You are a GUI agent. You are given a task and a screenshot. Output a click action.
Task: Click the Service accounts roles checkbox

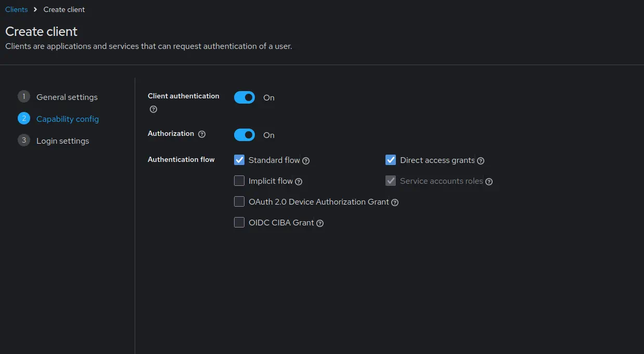point(391,181)
